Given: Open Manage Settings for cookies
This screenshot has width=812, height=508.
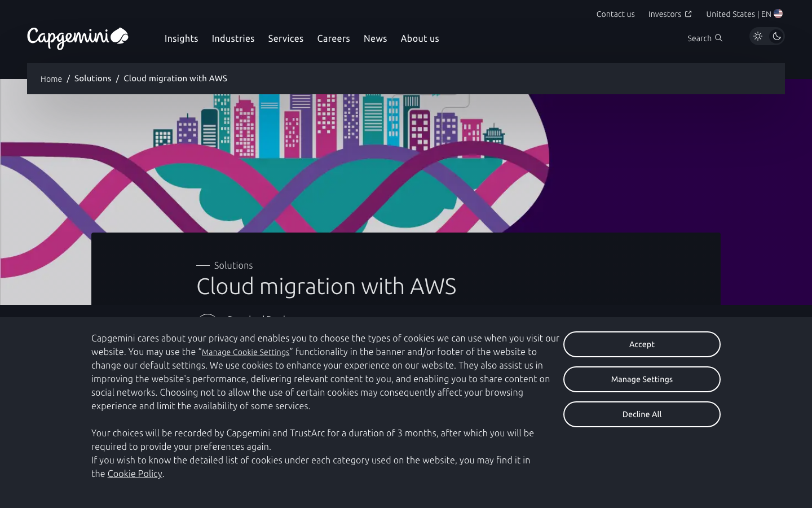Looking at the screenshot, I should coord(642,379).
